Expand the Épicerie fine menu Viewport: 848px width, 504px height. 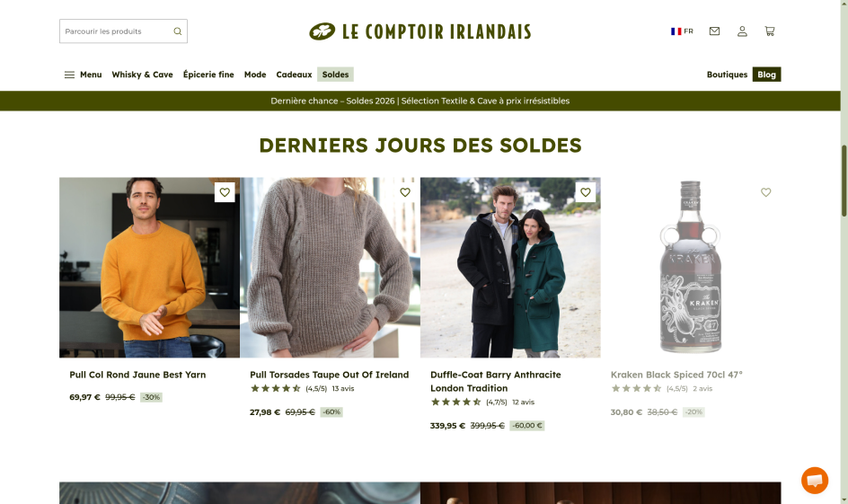pos(208,75)
